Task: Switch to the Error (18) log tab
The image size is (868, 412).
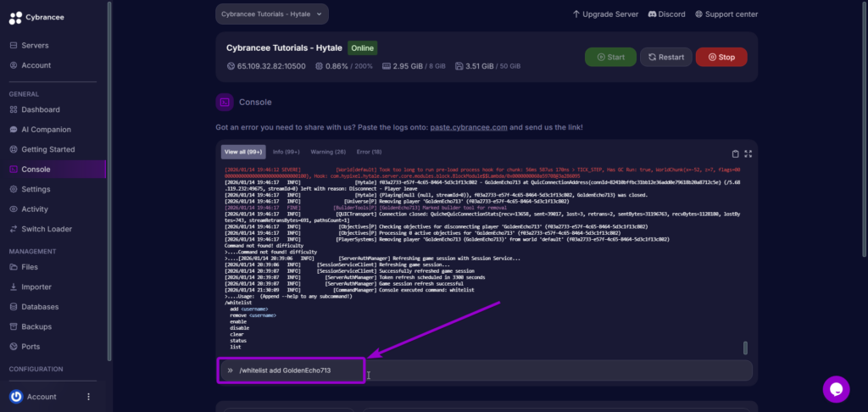Action: point(369,153)
